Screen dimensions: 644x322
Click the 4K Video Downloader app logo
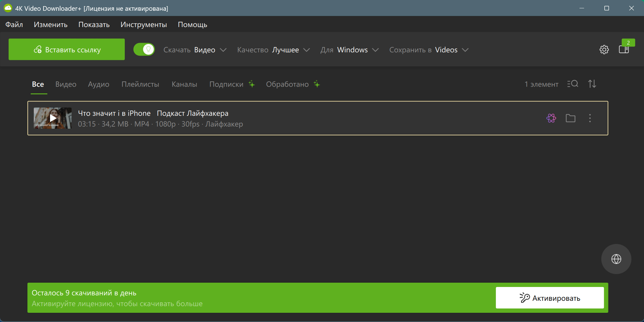[8, 8]
